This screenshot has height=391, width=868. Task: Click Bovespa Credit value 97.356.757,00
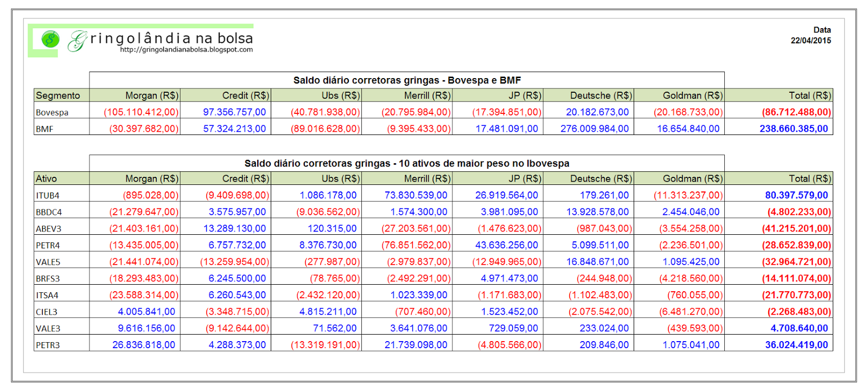pyautogui.click(x=234, y=112)
